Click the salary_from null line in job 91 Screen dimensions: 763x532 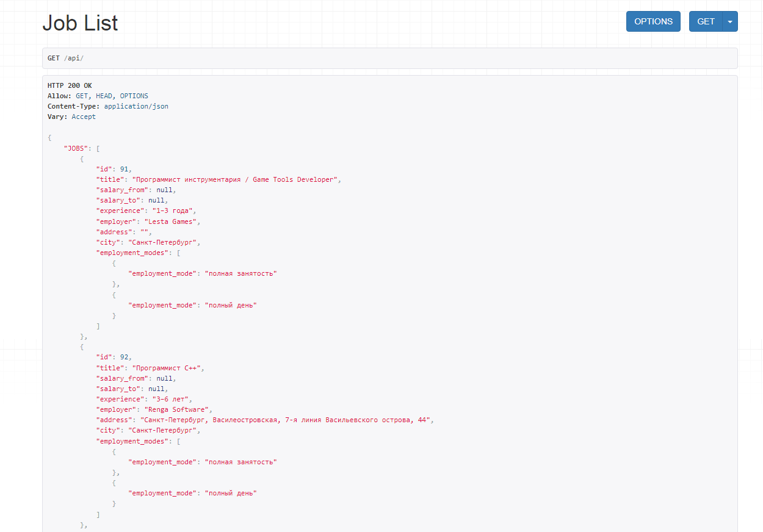[136, 190]
